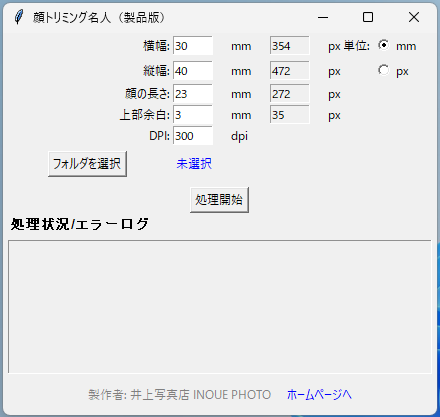Open the フォルダを選択 folder button
The width and height of the screenshot is (440, 417).
pyautogui.click(x=87, y=164)
